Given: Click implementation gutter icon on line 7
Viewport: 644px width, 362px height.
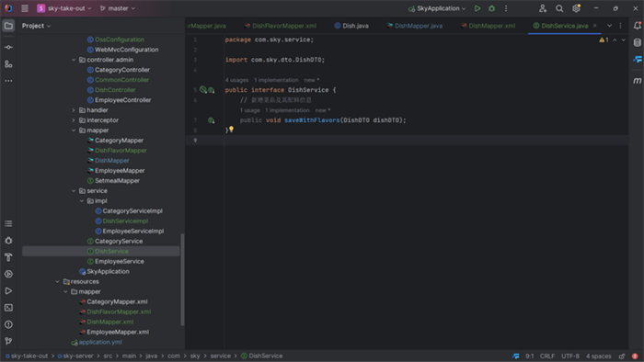Looking at the screenshot, I should coord(211,120).
